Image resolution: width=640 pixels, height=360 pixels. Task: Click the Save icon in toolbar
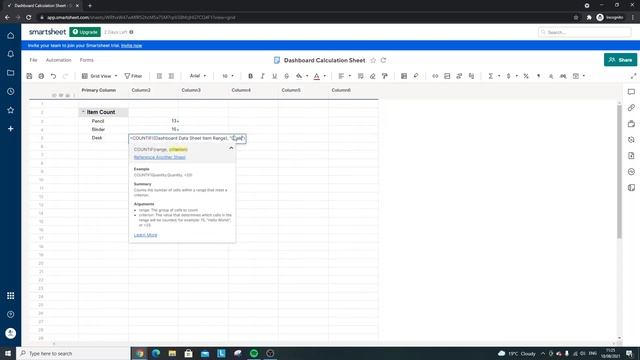click(x=29, y=76)
